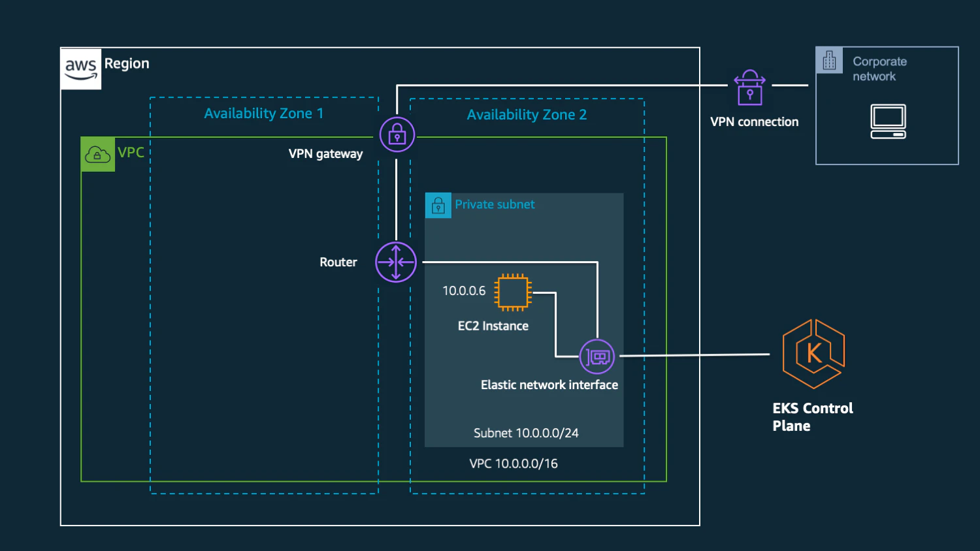
Task: Click the green "VPC" label
Action: coord(131,152)
